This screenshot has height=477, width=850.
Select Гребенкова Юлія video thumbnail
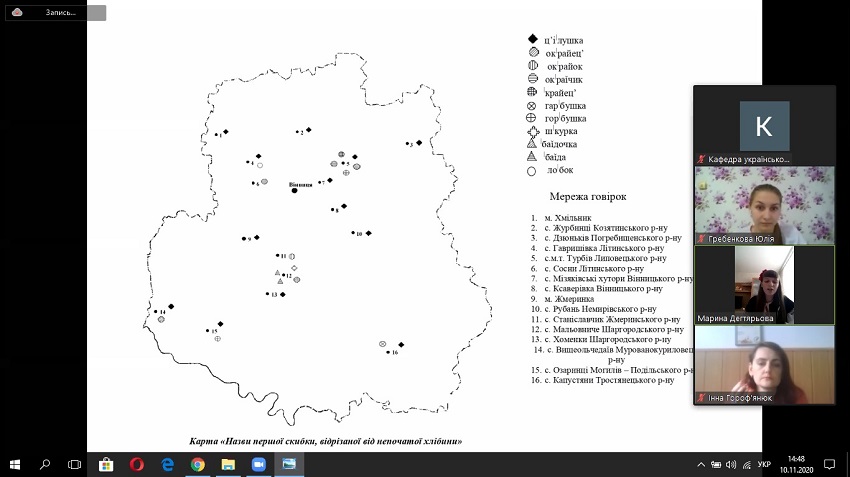point(764,205)
